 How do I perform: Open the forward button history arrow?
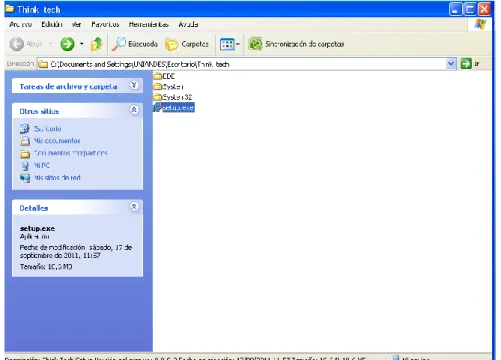pos(82,44)
